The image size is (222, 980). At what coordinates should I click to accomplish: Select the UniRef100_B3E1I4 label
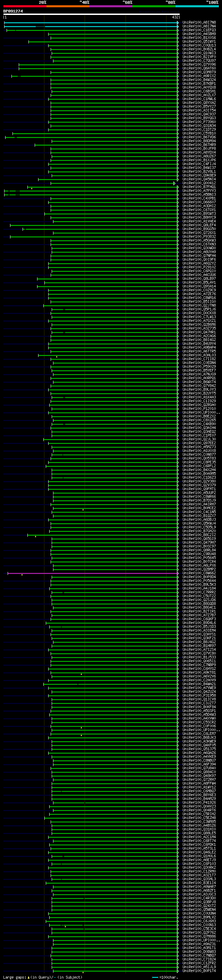(199, 883)
